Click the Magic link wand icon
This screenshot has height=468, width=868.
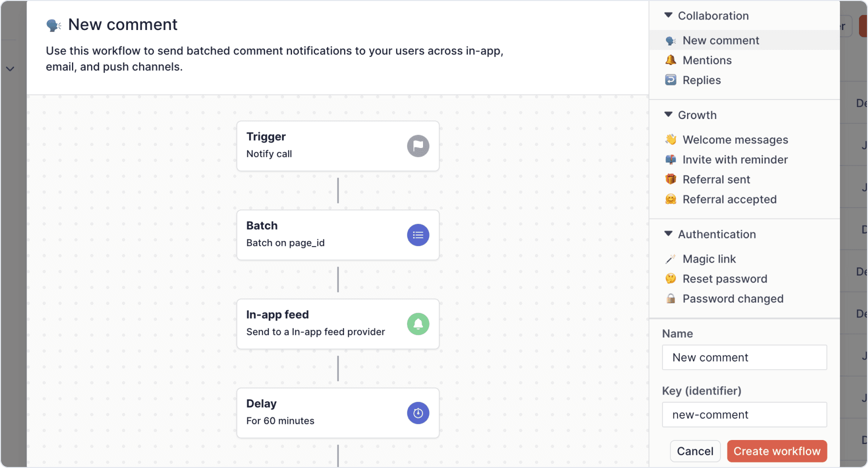pyautogui.click(x=670, y=259)
